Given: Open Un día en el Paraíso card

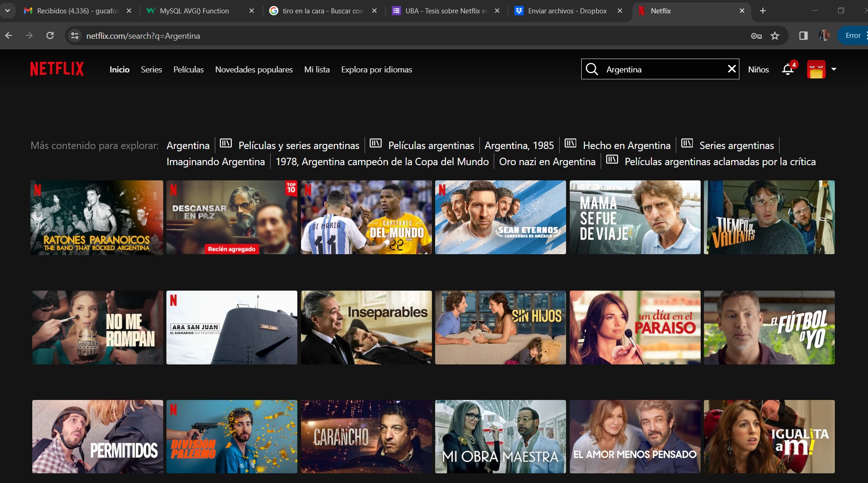Looking at the screenshot, I should [635, 328].
